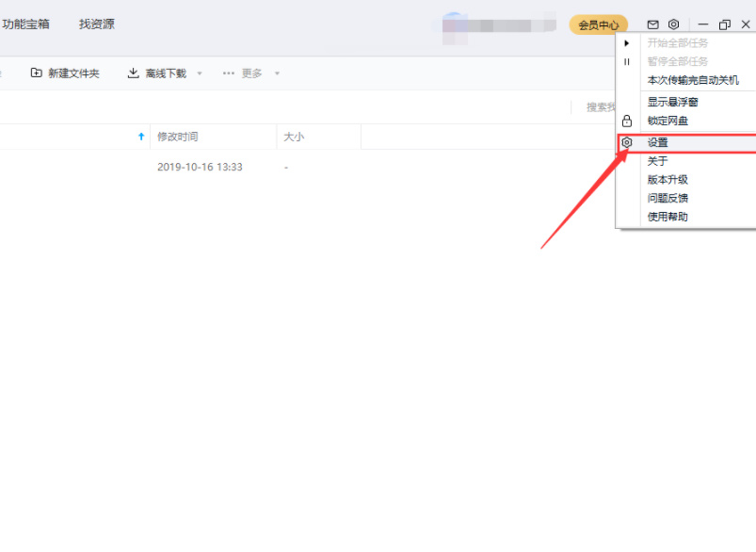Click the gear icon beside 设置 entry
Screen dimensions: 756x552
click(627, 141)
